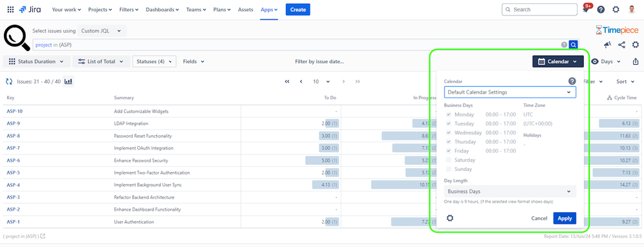Open Jira settings gear in top bar
The width and height of the screenshot is (644, 247).
(x=616, y=10)
